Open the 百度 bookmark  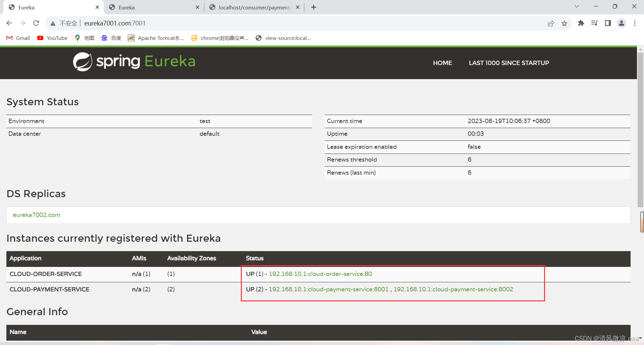click(111, 38)
